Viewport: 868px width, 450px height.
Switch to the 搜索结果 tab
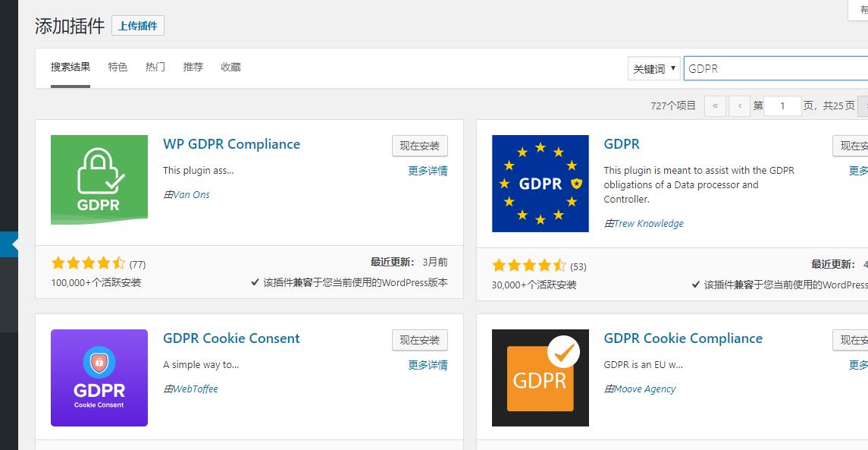click(x=71, y=67)
